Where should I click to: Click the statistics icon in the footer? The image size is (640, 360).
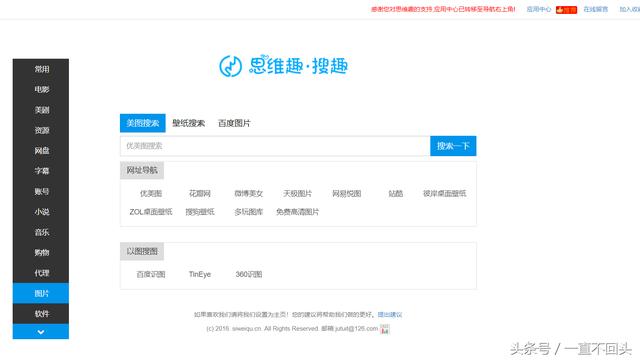coord(384,329)
